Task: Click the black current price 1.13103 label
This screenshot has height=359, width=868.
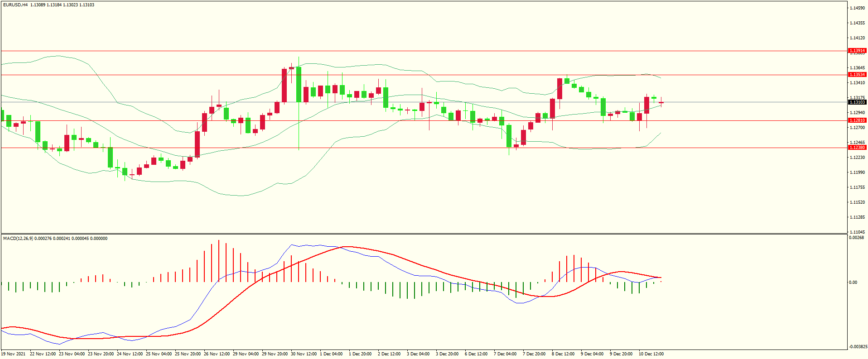Action: pyautogui.click(x=857, y=102)
